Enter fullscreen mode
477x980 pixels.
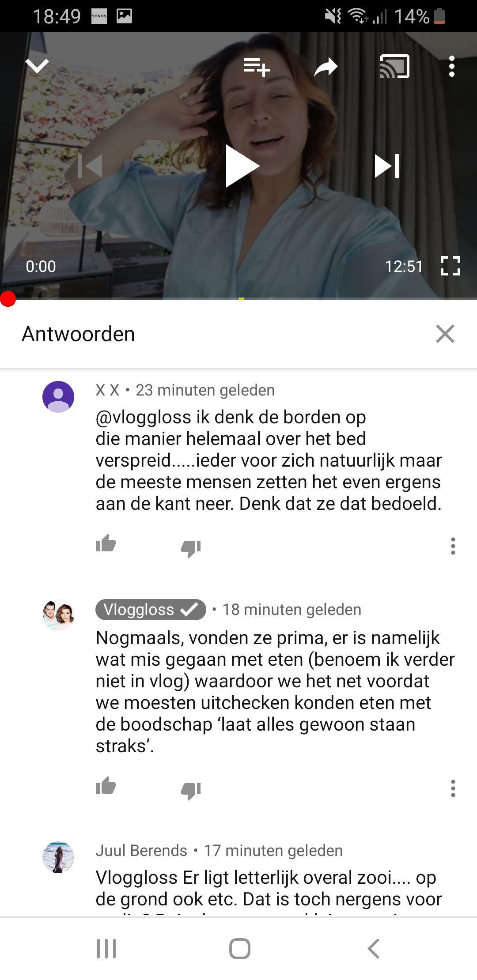click(x=450, y=266)
